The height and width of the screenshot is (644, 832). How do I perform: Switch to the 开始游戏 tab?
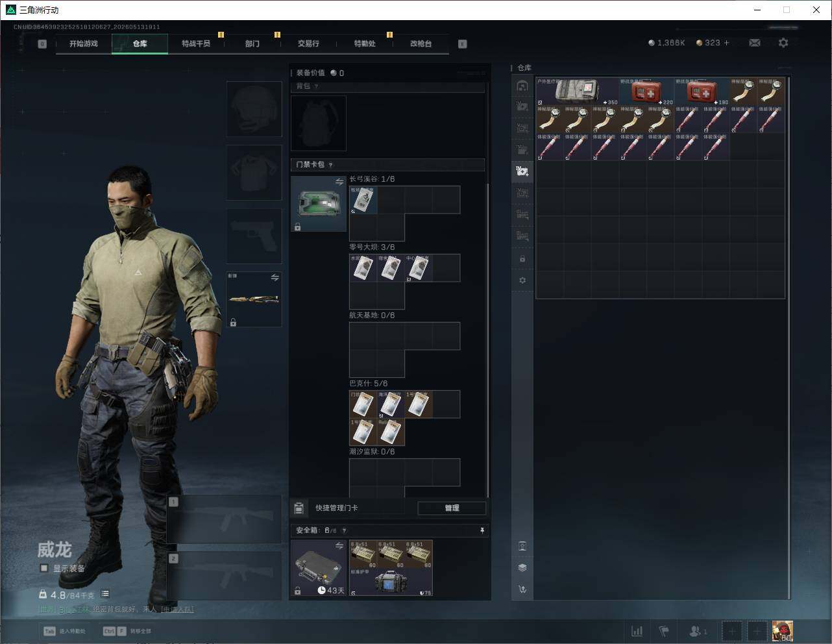coord(84,43)
